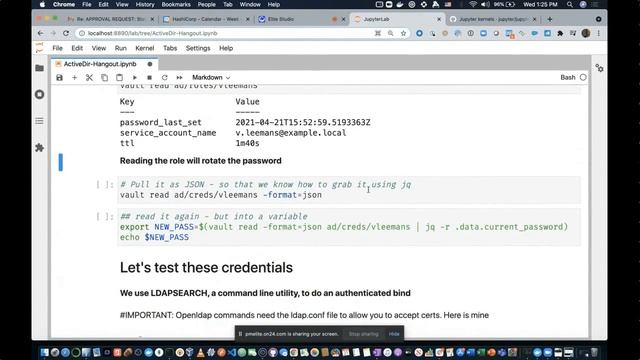Image resolution: width=640 pixels, height=360 pixels.
Task: Click the password_last_set timestamp value
Action: [x=303, y=122]
